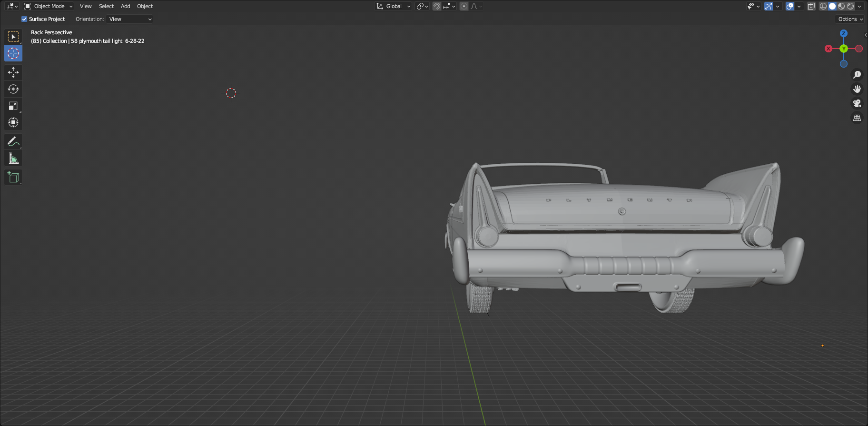The image size is (868, 426).
Task: Open the Add menu
Action: point(125,6)
